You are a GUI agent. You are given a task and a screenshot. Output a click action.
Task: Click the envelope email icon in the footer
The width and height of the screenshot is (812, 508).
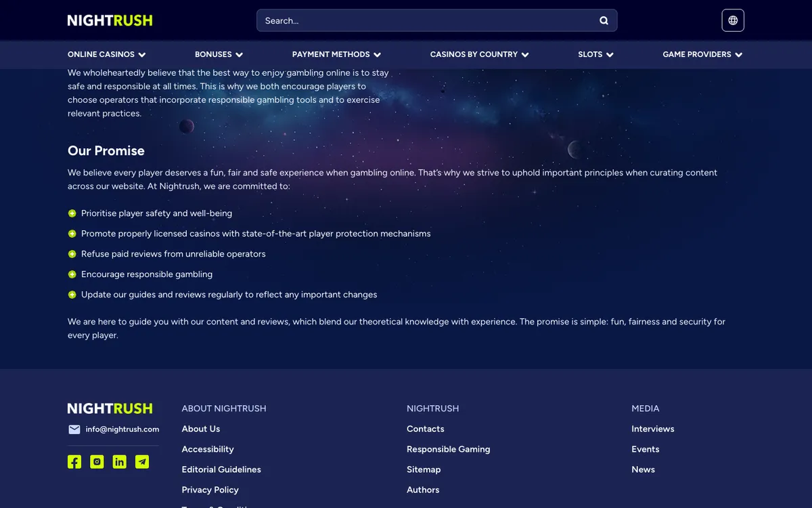coord(74,429)
